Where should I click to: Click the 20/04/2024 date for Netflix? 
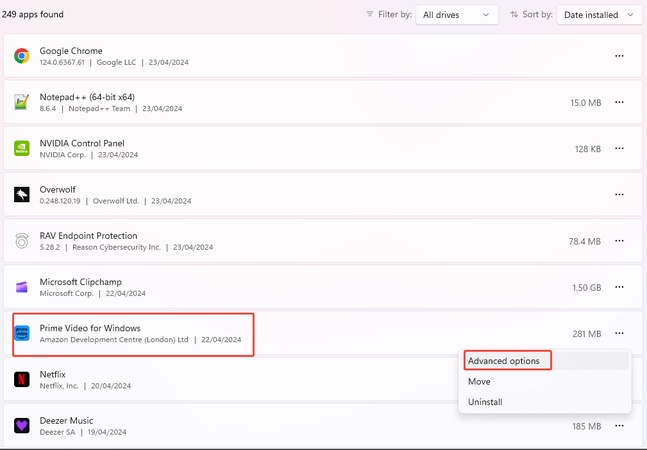pos(111,386)
